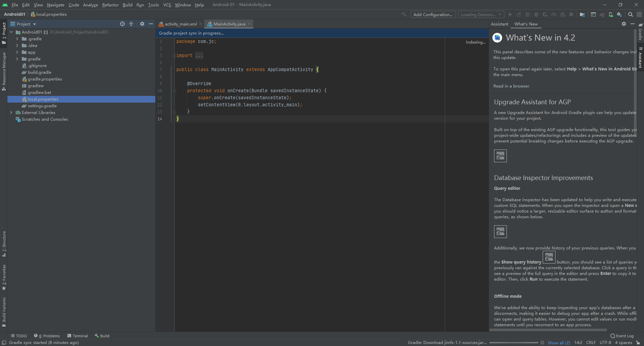The image size is (644, 346).
Task: Toggle tool window quick-access icon bottom-left
Action: [x=4, y=343]
